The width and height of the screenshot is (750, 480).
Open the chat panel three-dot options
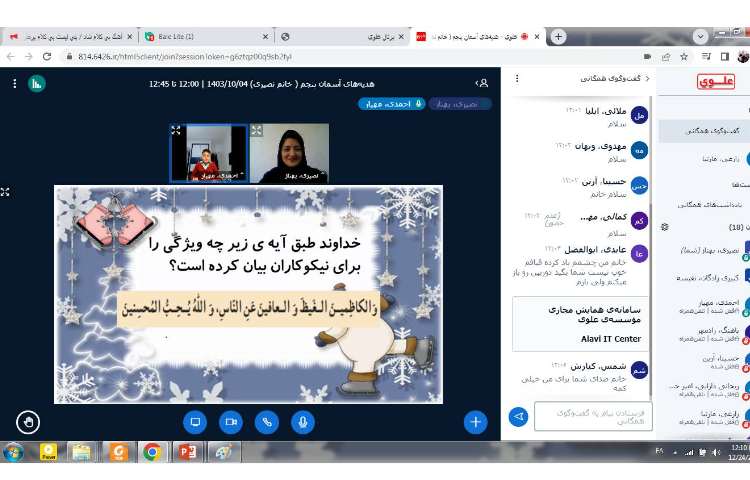click(x=517, y=78)
